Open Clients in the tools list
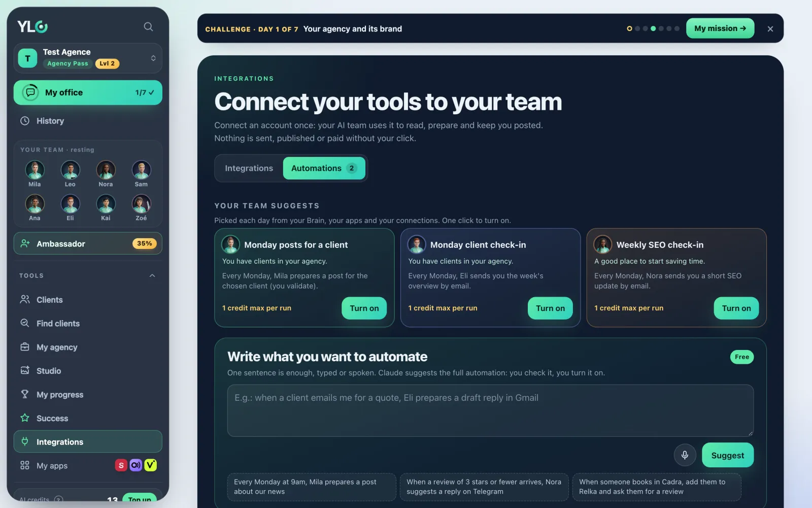This screenshot has width=812, height=508. (88, 300)
